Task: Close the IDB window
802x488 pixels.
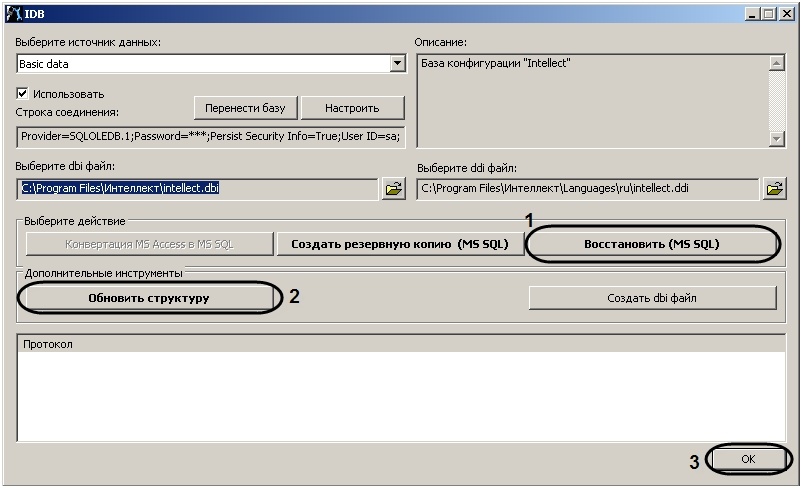Action: coord(786,11)
